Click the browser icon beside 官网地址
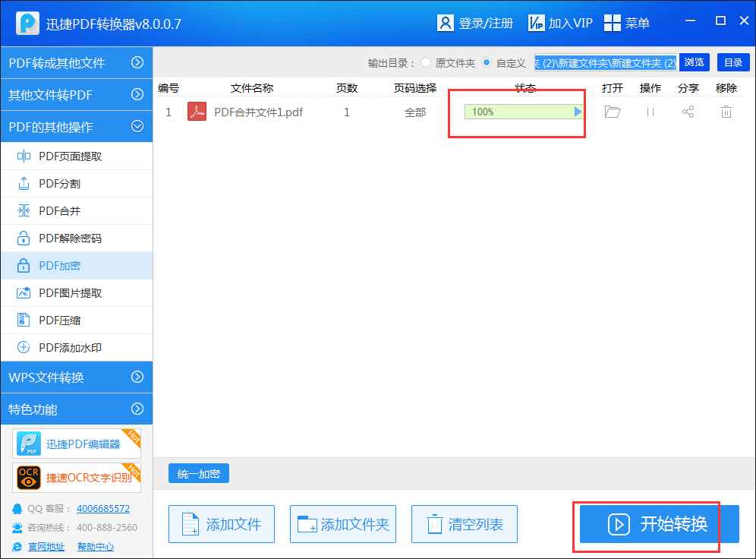 pyautogui.click(x=17, y=546)
